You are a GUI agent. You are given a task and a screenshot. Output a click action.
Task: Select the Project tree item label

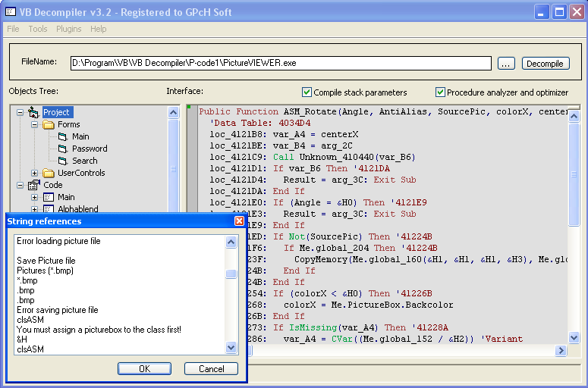(x=56, y=112)
